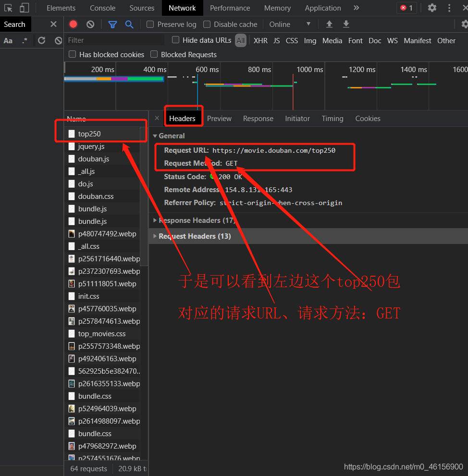The image size is (468, 476).
Task: Close the request details pane
Action: (x=157, y=118)
